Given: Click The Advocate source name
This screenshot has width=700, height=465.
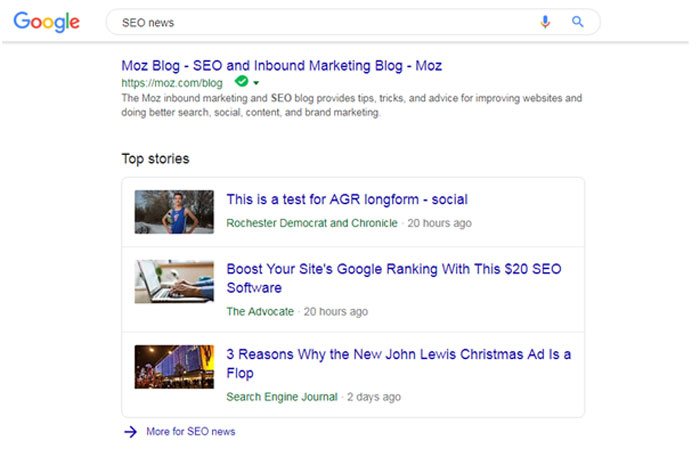Looking at the screenshot, I should 260,311.
